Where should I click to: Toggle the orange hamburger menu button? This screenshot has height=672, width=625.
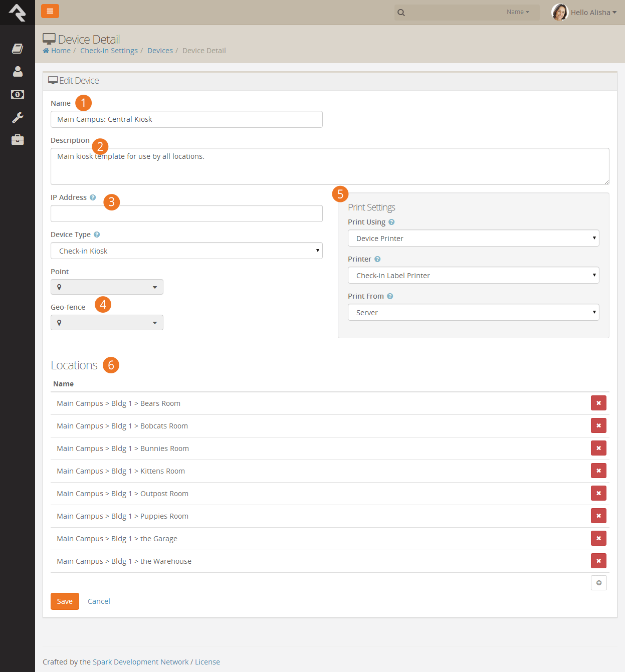50,11
